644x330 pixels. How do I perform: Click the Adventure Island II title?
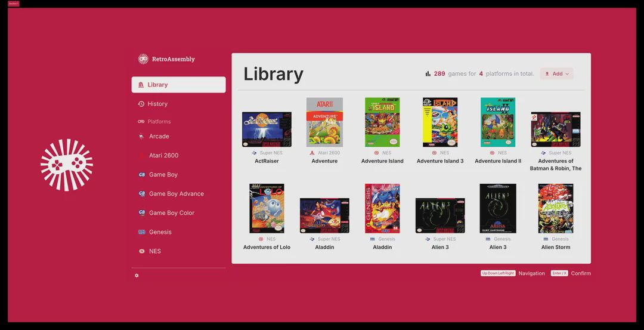pyautogui.click(x=498, y=161)
